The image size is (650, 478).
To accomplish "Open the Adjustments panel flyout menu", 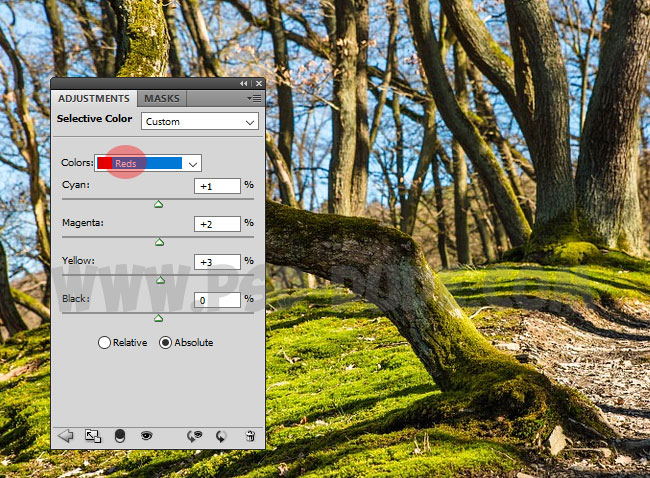I will (x=255, y=99).
